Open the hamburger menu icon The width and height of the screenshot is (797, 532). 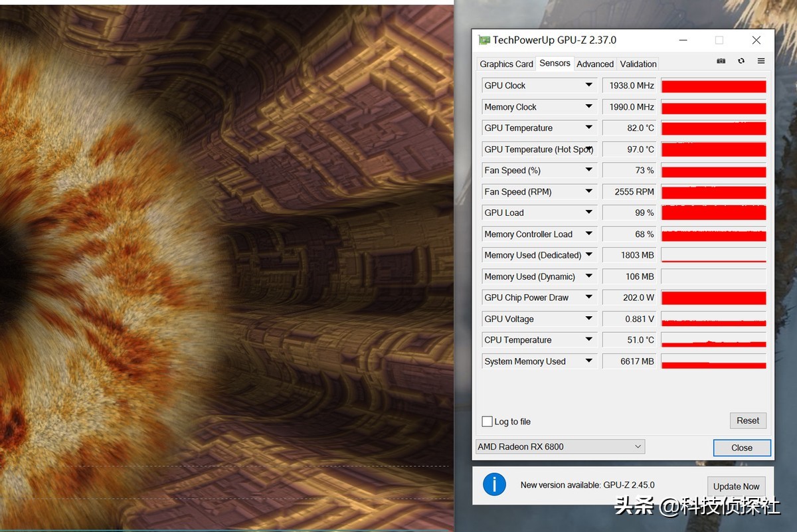click(761, 61)
